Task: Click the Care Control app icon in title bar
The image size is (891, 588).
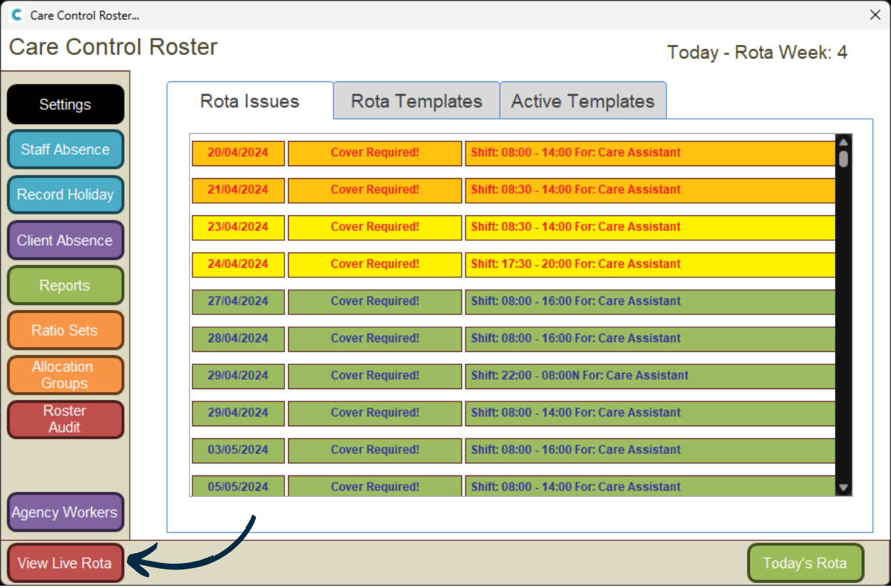Action: tap(17, 15)
